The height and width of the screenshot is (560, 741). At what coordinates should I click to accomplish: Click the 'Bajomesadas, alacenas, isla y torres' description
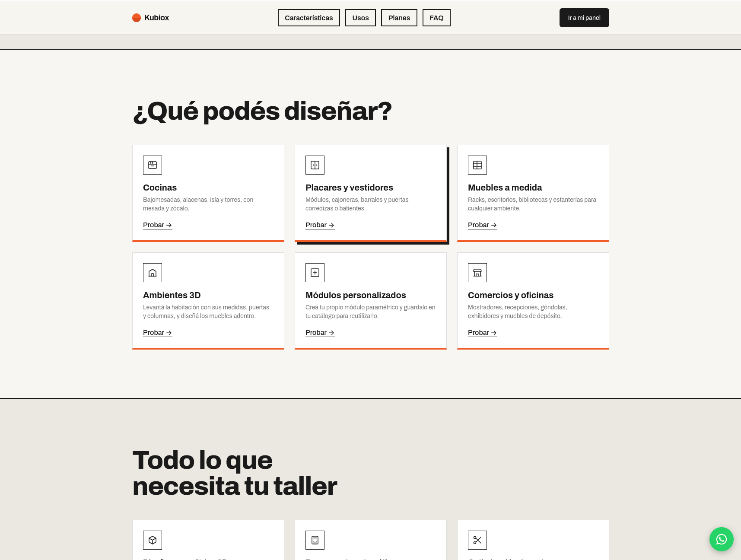click(198, 204)
